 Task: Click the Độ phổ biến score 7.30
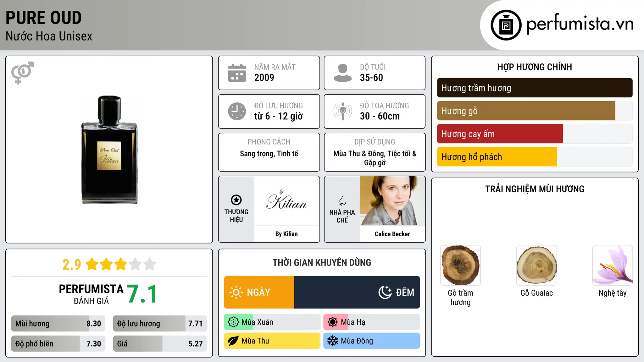94,344
